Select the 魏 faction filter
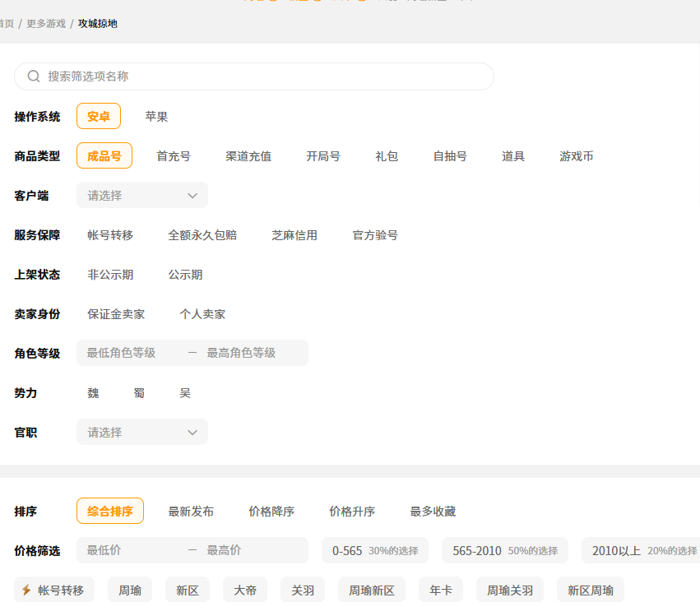 93,393
